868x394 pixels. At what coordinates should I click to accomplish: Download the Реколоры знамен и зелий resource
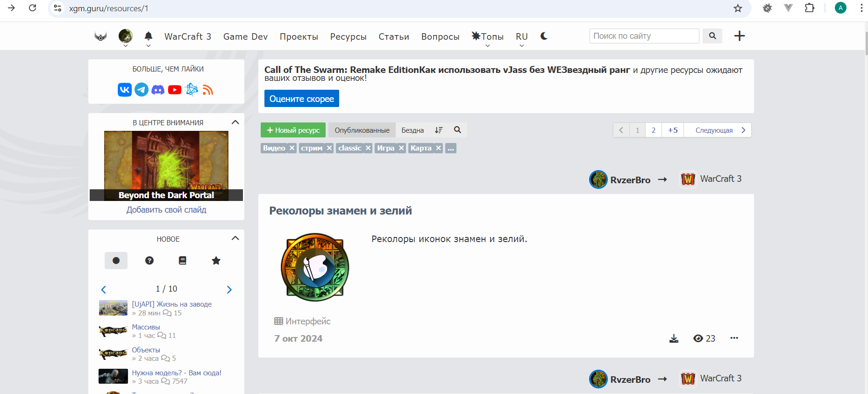[x=674, y=338]
